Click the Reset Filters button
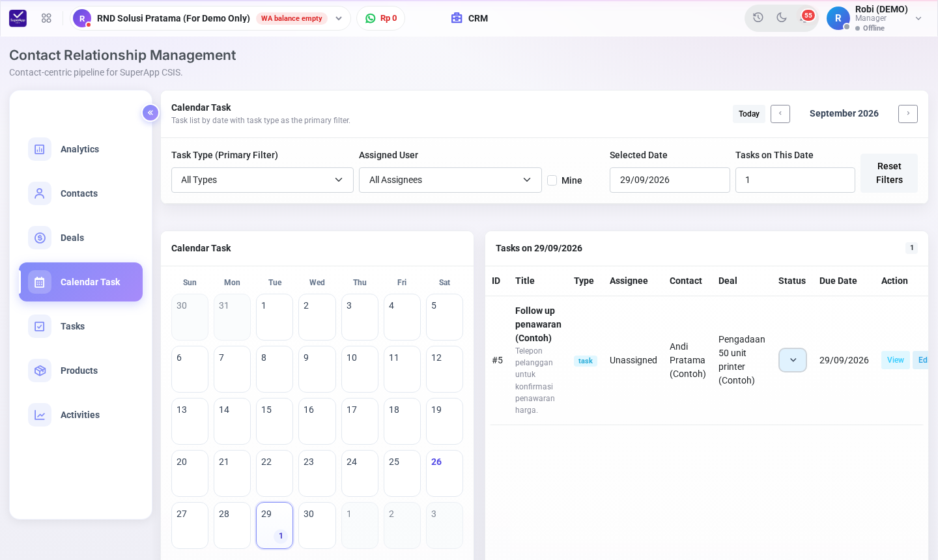Viewport: 938px width, 560px height. [x=889, y=173]
